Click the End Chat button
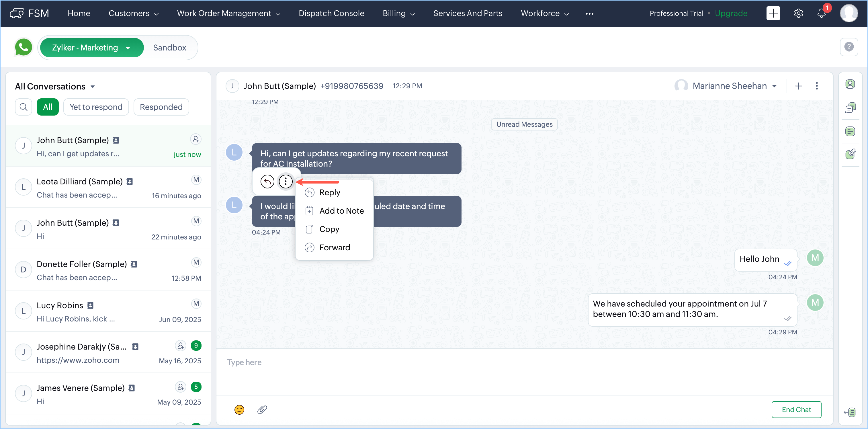Viewport: 868px width, 429px height. point(796,409)
